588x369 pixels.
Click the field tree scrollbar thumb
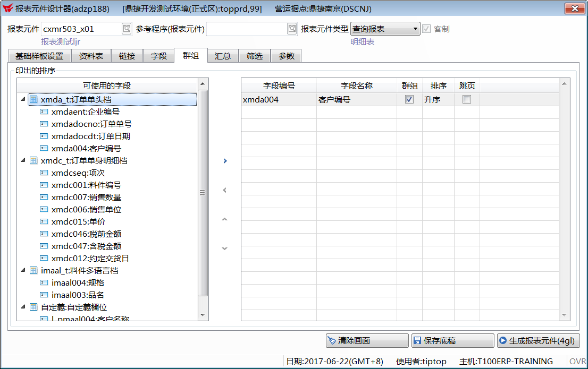tap(203, 193)
